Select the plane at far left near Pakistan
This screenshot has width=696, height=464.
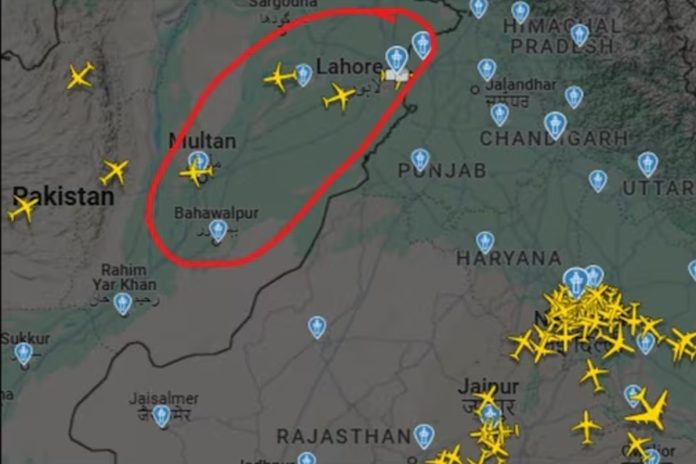23,209
